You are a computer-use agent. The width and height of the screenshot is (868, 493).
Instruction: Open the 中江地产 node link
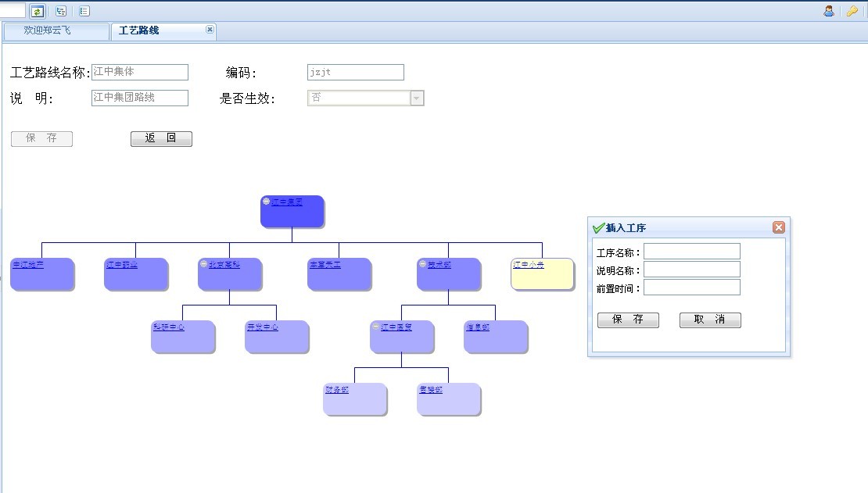coord(28,265)
